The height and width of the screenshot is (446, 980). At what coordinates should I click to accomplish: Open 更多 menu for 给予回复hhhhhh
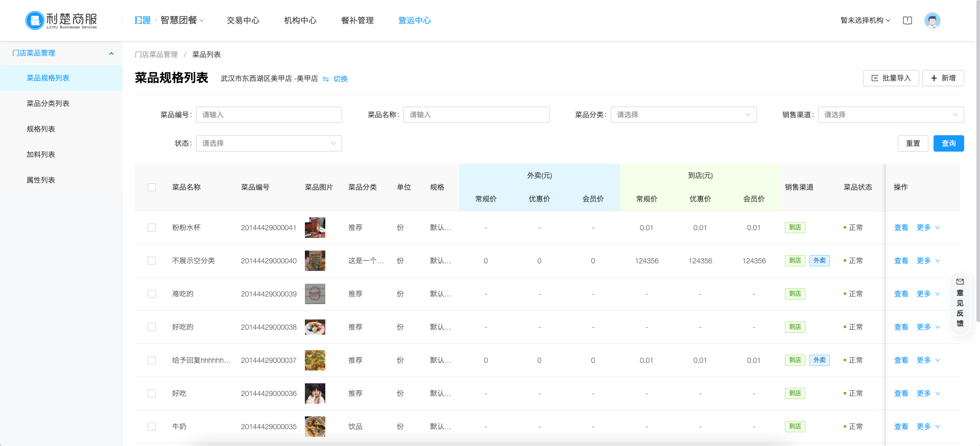coord(928,360)
